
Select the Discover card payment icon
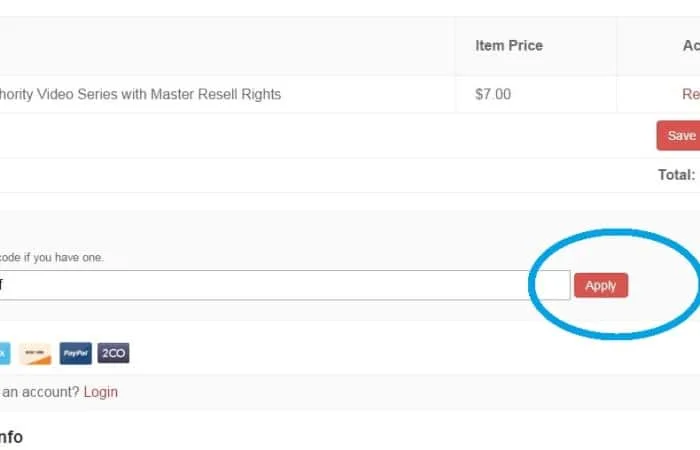(x=35, y=354)
